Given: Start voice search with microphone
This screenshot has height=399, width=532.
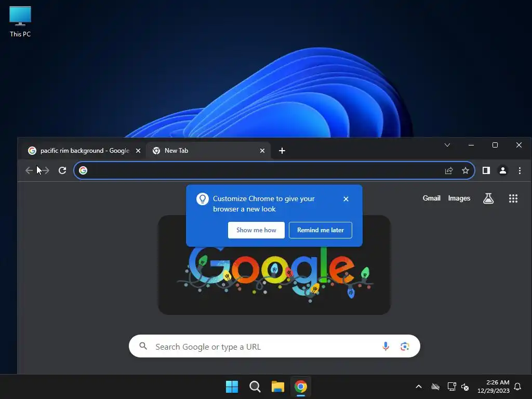Looking at the screenshot, I should [x=385, y=346].
